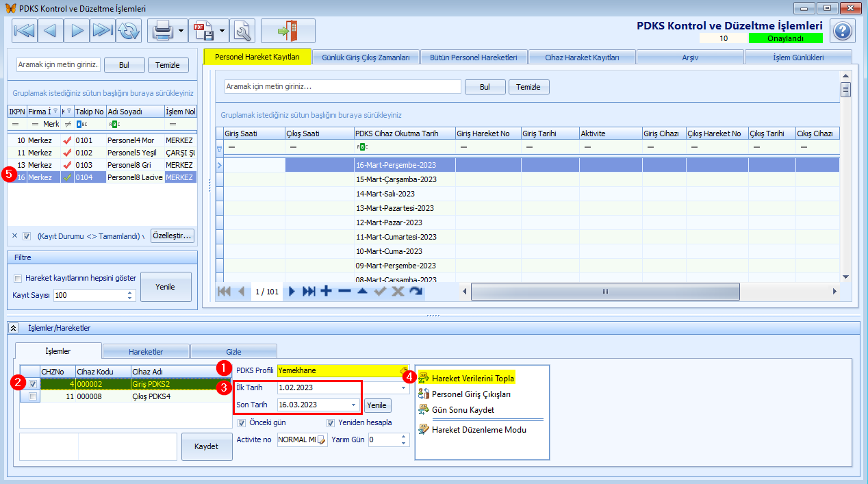The image size is (868, 484).
Task: Click the plus add-record navigator icon
Action: [327, 291]
